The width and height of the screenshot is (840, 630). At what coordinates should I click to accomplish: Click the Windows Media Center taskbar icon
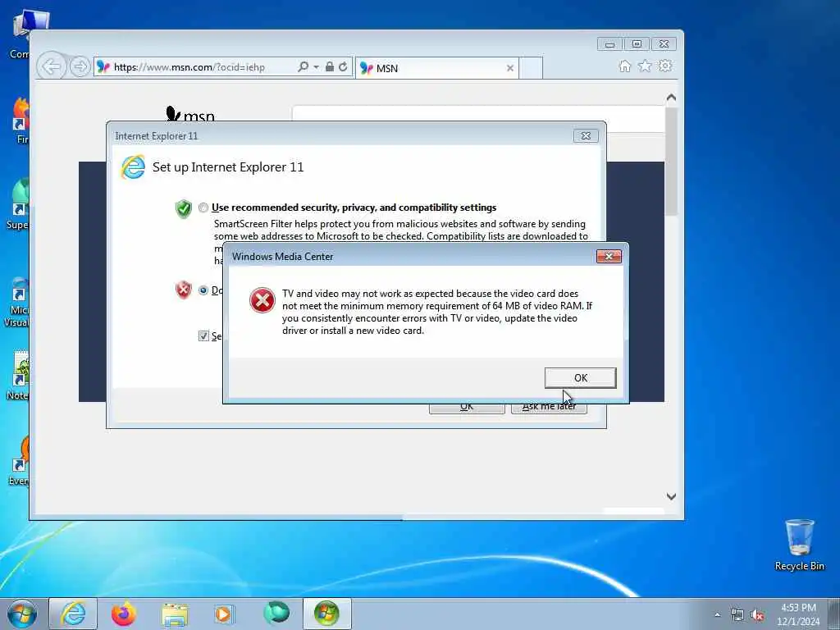click(326, 614)
